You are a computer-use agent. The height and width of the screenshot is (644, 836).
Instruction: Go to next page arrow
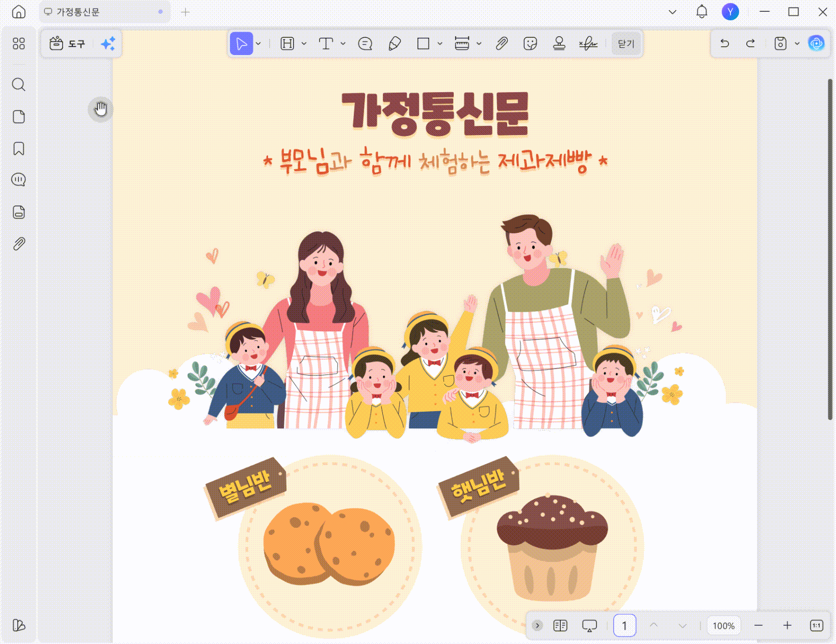[x=683, y=625]
